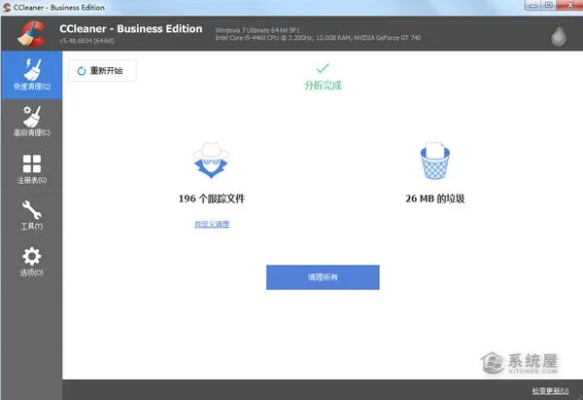This screenshot has height=400, width=583.
Task: Open the 选项 (Options) gear section
Action: tap(32, 262)
